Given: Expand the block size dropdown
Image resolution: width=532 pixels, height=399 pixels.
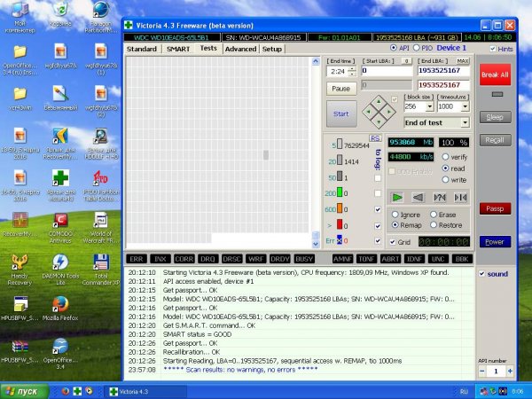Looking at the screenshot, I should (429, 106).
